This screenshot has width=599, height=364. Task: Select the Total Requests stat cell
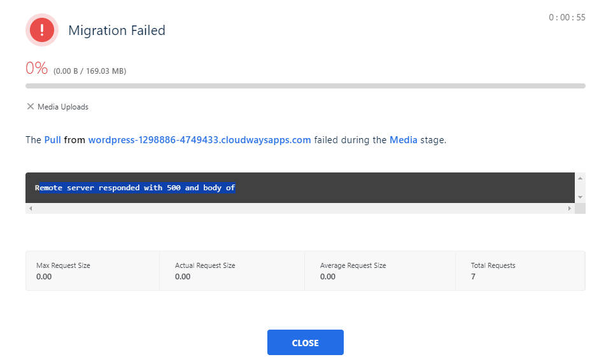(x=519, y=270)
